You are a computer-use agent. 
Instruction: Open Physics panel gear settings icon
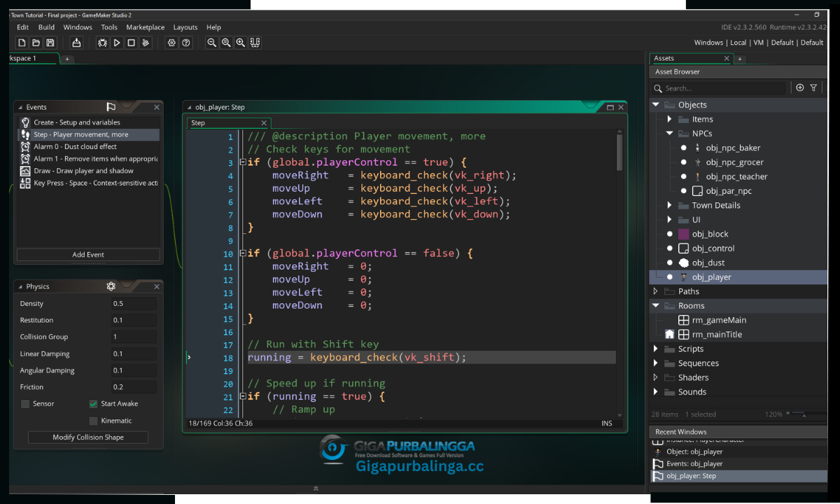(111, 286)
